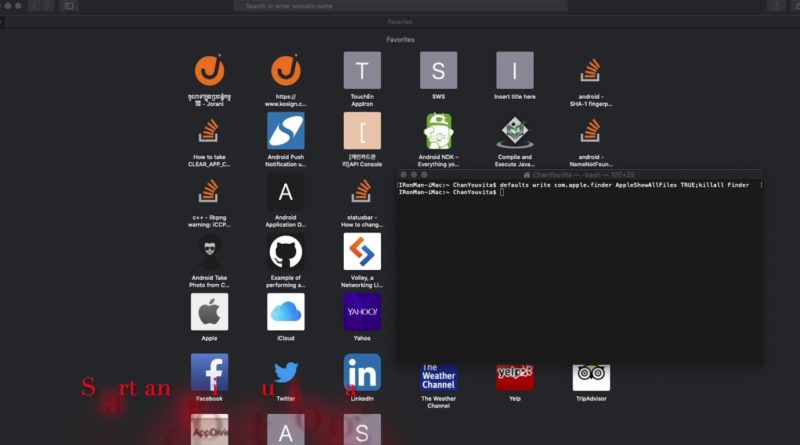Open How to take CLEAR_APP_C... favorite
800x445 pixels.
point(209,131)
